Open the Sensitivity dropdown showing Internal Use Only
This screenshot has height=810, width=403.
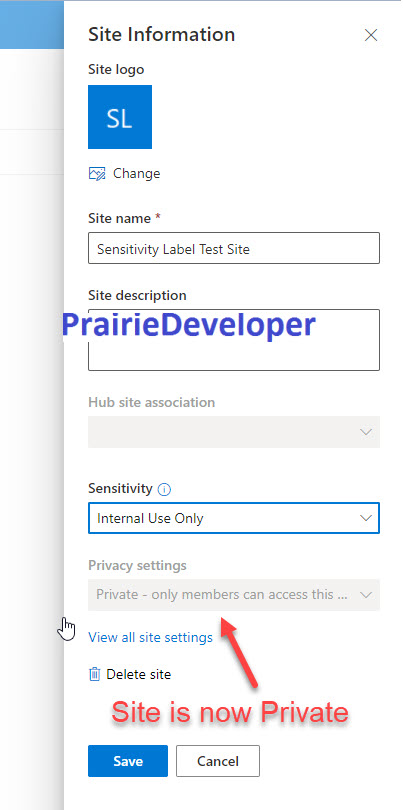coord(234,518)
